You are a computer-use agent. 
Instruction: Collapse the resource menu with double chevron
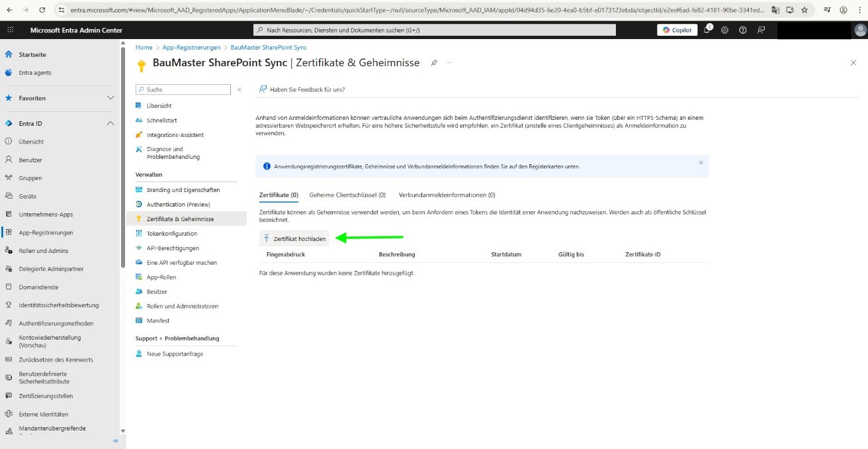239,89
